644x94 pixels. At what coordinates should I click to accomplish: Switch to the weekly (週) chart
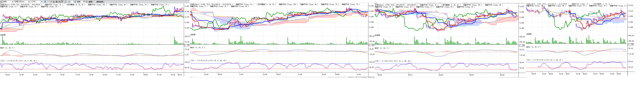click(56, 2)
